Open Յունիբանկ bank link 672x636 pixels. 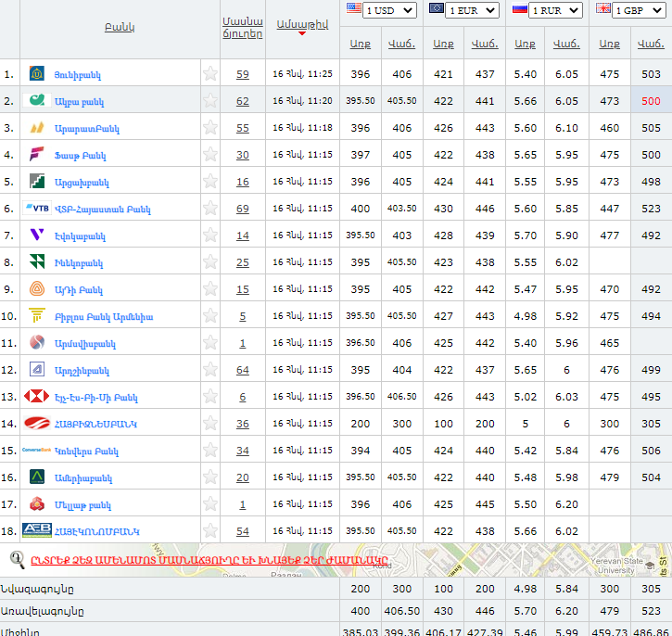78,75
